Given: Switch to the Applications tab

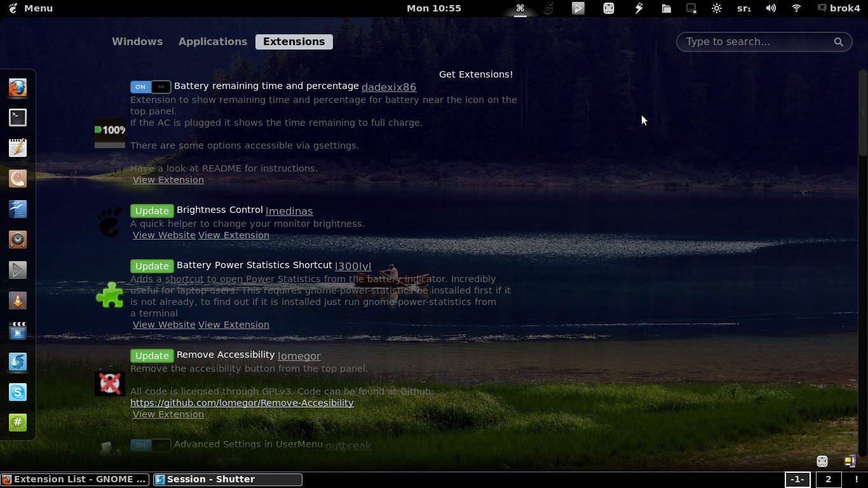Looking at the screenshot, I should 213,41.
